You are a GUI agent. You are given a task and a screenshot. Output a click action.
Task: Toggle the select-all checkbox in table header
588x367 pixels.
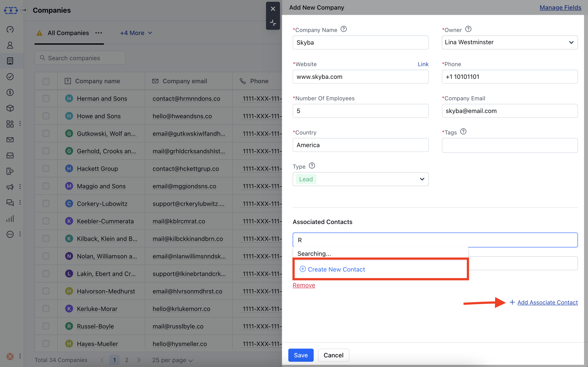point(46,81)
